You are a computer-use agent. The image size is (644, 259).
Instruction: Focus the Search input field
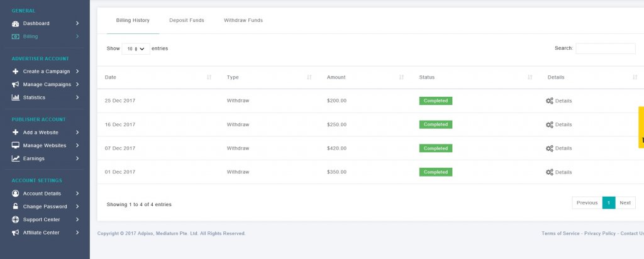pos(605,48)
